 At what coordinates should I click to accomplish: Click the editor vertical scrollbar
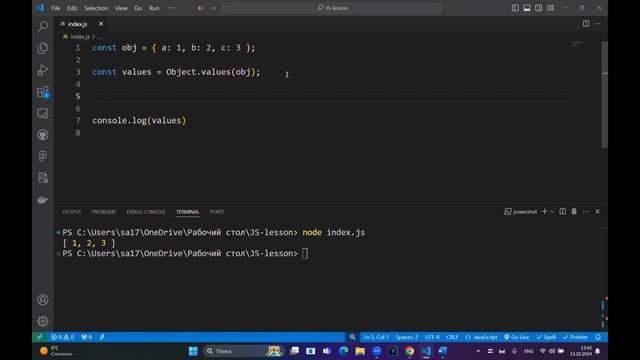(604, 95)
